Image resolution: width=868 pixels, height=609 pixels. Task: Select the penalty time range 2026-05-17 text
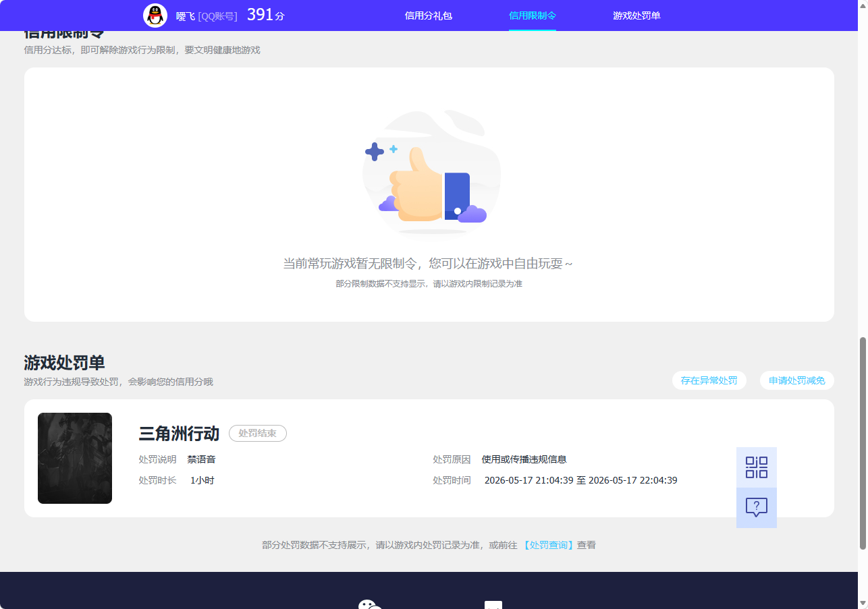[x=580, y=481]
